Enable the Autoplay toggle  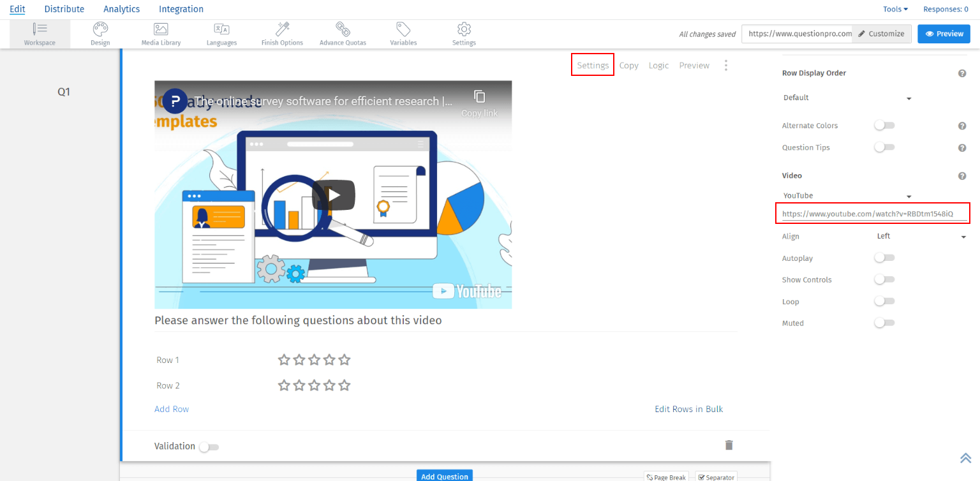884,257
